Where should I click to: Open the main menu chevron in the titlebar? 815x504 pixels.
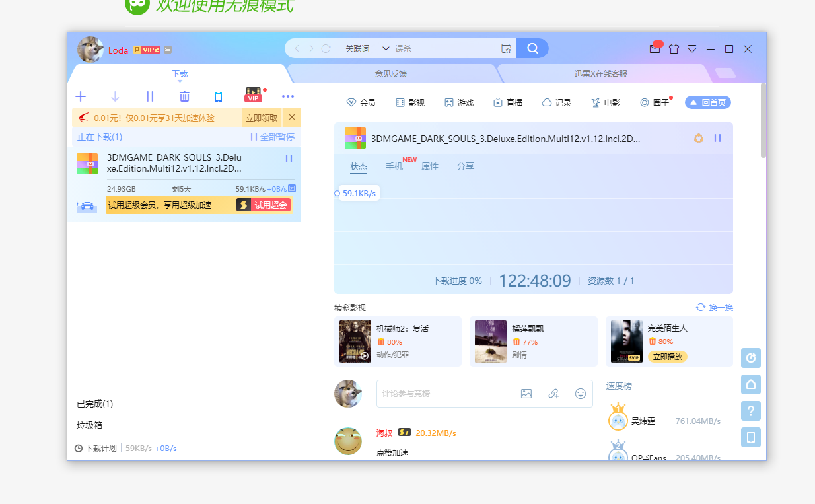(691, 49)
